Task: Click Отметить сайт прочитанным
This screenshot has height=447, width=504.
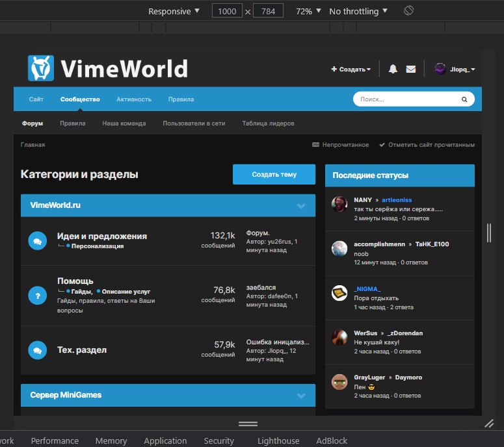Action: point(427,145)
